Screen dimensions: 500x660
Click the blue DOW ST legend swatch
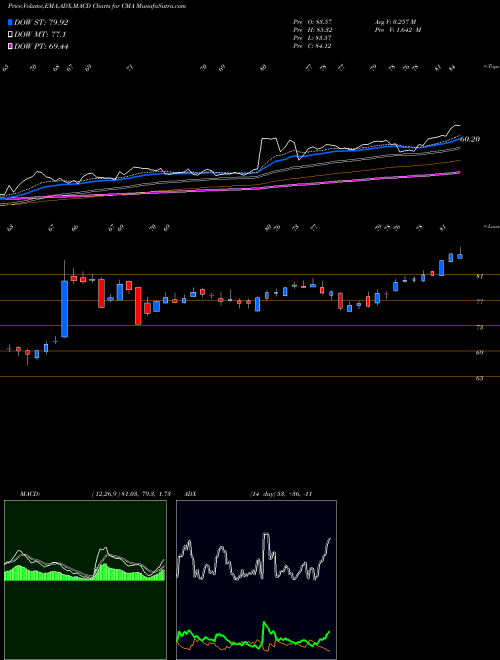click(10, 23)
